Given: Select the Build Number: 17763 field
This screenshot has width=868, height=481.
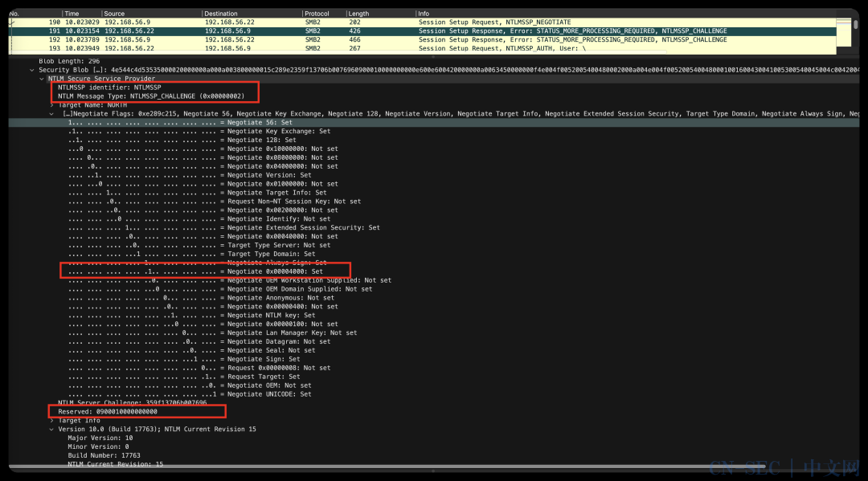Looking at the screenshot, I should 104,455.
